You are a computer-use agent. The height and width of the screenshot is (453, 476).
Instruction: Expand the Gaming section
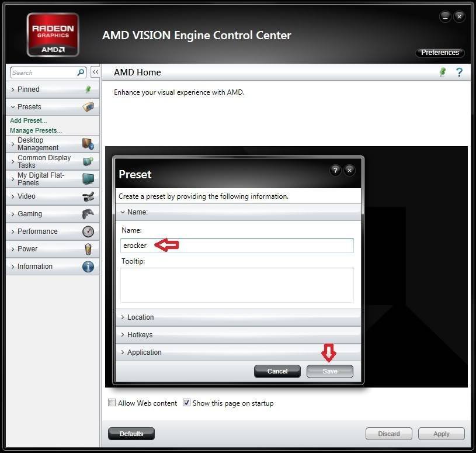click(53, 214)
